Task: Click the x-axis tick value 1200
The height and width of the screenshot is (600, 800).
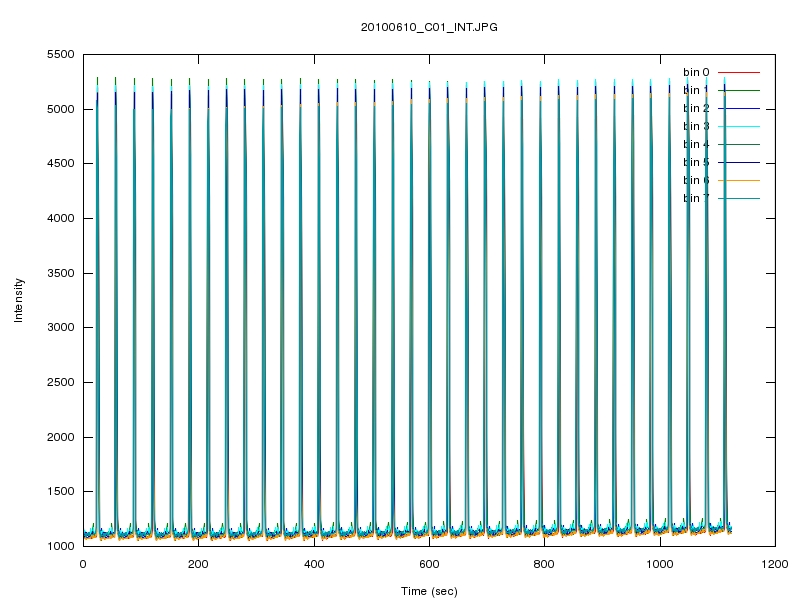Action: pos(774,564)
